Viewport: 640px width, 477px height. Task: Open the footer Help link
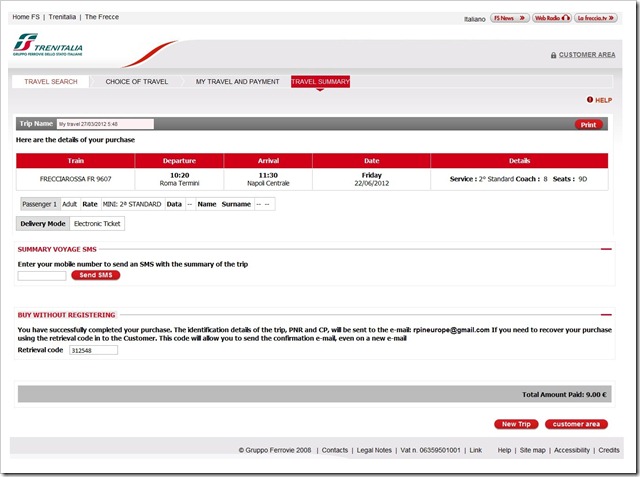click(504, 450)
